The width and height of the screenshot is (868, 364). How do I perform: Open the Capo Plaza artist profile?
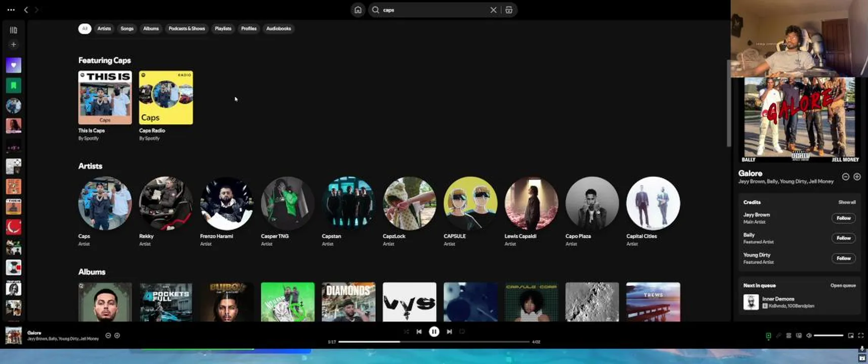[x=592, y=211]
